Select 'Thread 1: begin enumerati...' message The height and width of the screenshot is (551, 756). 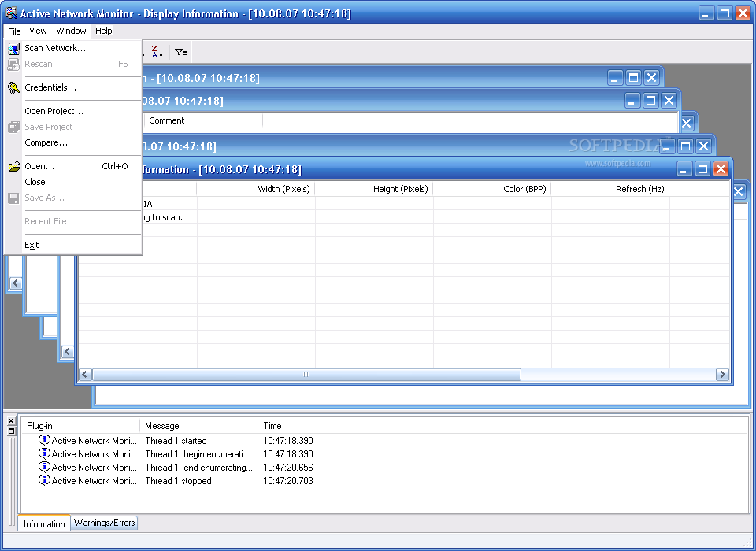[197, 454]
